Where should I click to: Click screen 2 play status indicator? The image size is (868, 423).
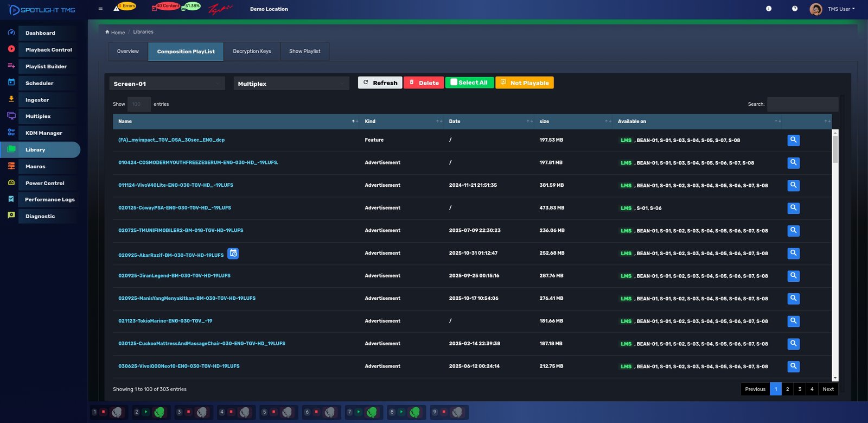point(146,412)
